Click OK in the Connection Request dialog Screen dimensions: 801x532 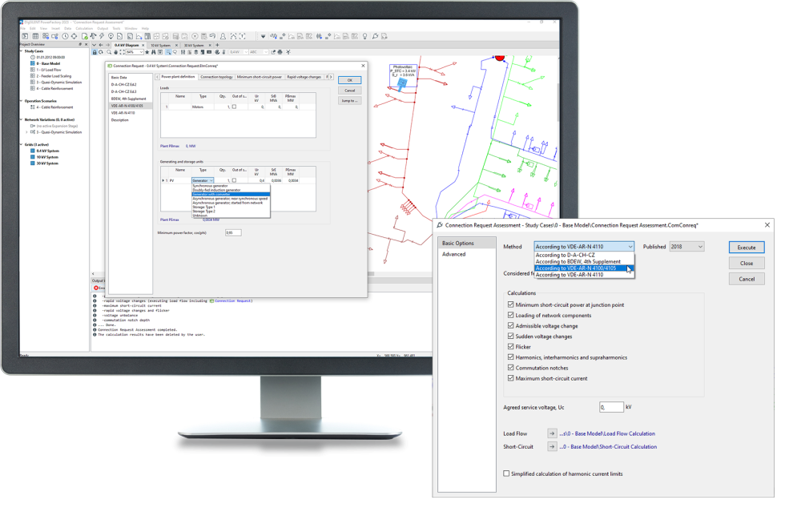(x=349, y=80)
